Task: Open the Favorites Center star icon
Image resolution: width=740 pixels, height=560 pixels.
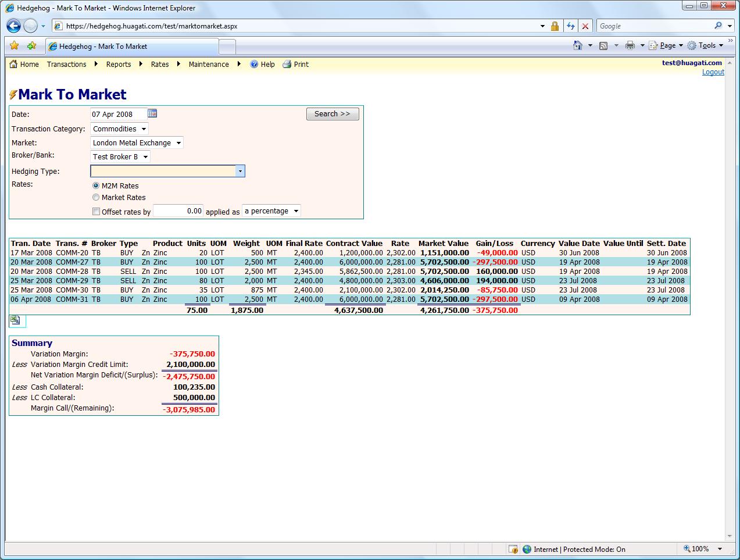Action: coord(15,46)
